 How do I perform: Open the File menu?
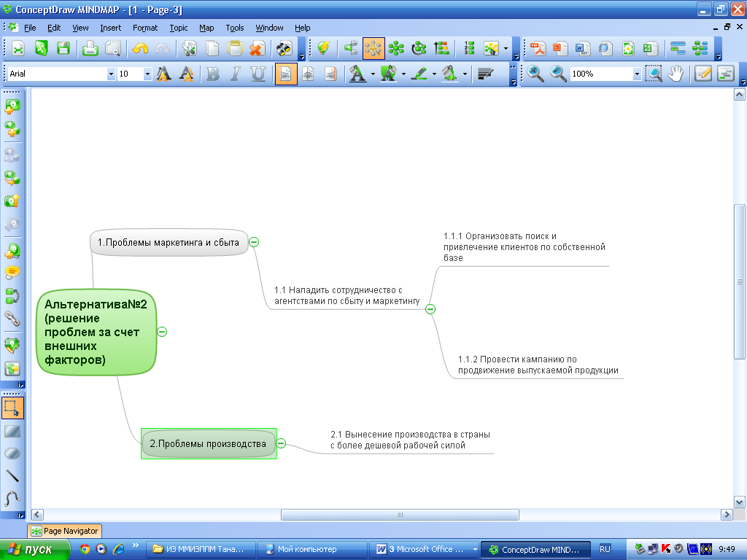30,28
